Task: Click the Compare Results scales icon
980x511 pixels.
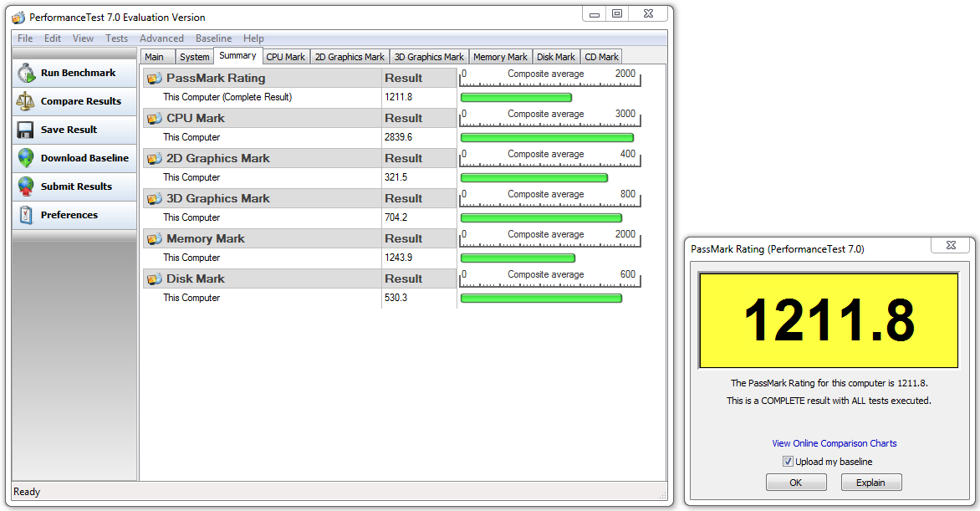Action: (x=26, y=100)
